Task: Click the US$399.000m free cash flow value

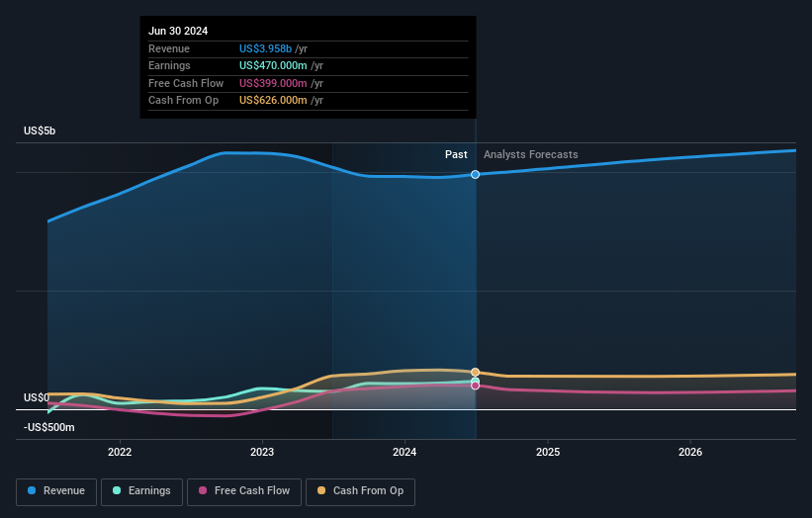Action: click(273, 83)
